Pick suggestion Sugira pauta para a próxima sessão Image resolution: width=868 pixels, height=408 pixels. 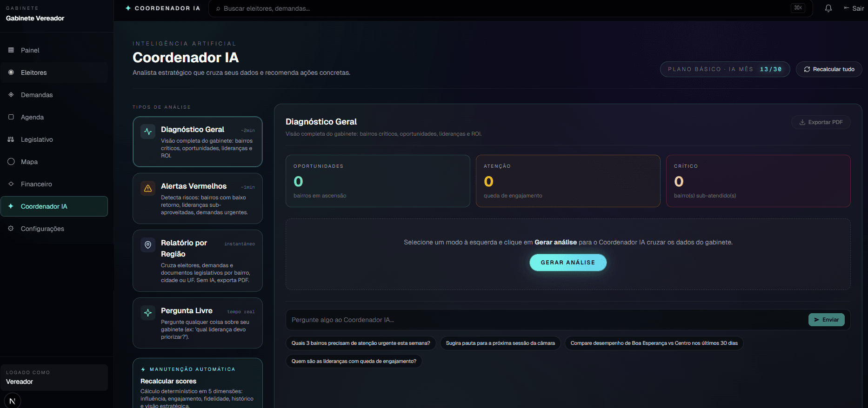tap(501, 343)
